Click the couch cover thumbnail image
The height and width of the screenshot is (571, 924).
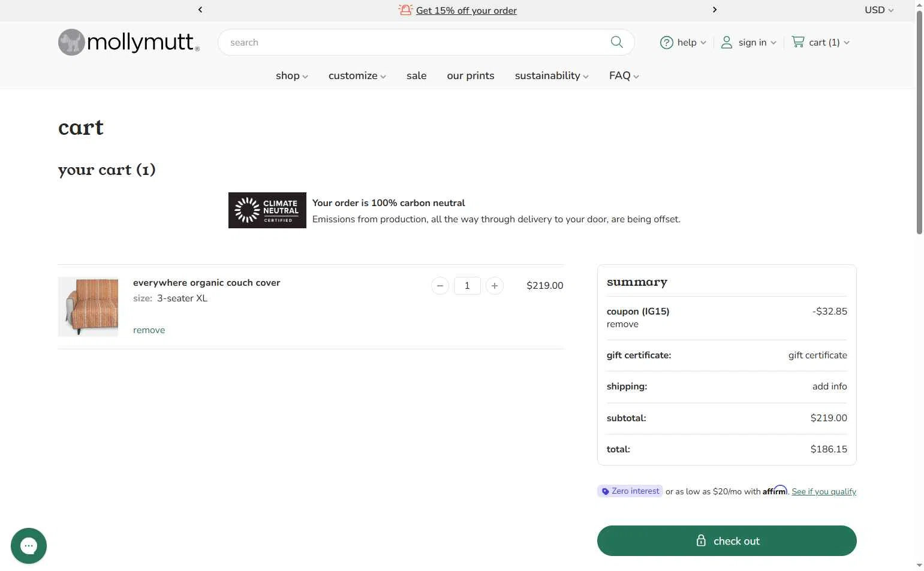pos(88,307)
